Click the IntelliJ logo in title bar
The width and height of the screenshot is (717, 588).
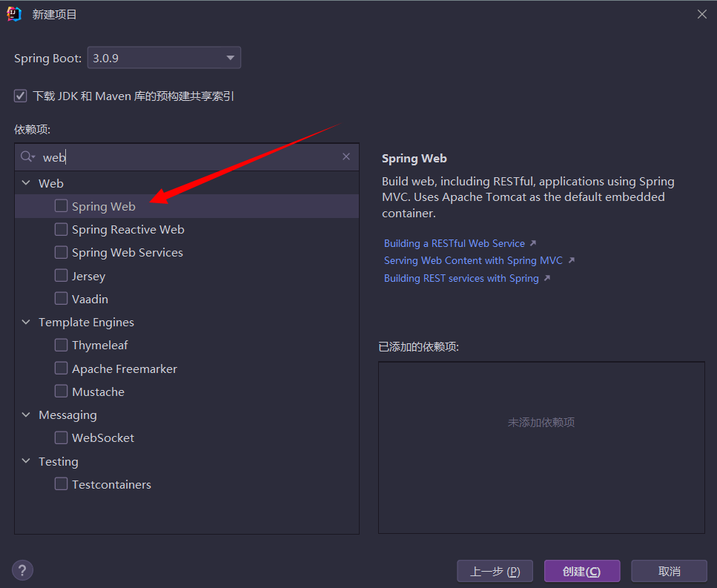pos(14,14)
